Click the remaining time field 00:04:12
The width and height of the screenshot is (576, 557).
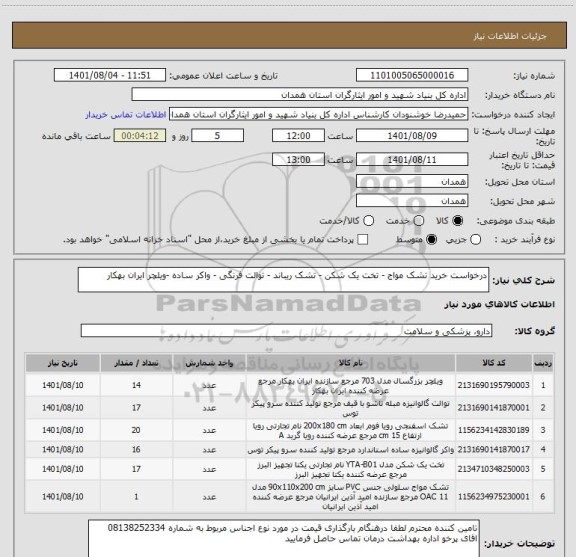[140, 136]
